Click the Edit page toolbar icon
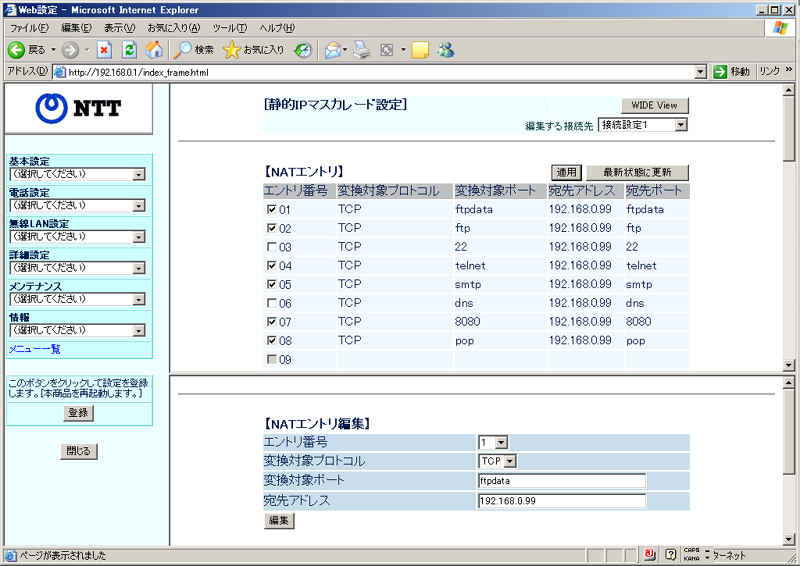 (387, 50)
